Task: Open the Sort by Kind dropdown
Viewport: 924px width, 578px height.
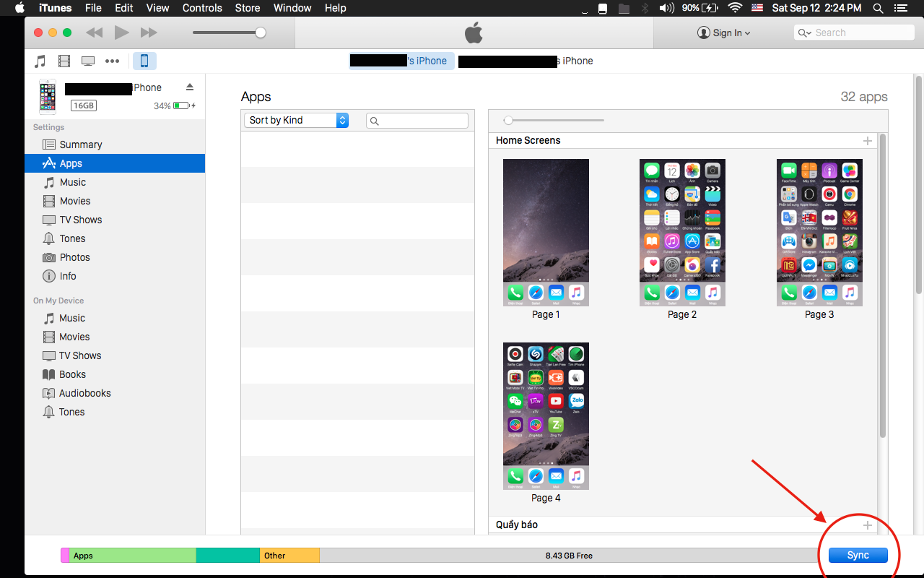Action: tap(296, 120)
